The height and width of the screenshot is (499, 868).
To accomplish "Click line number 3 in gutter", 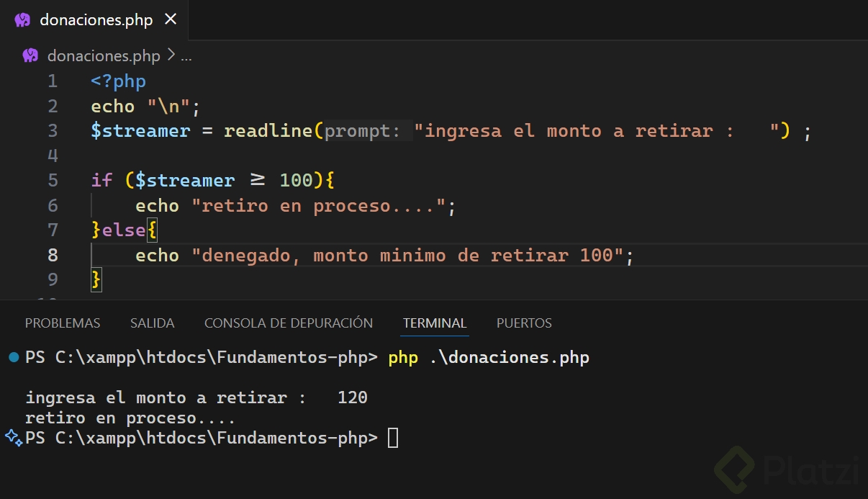I will (x=53, y=131).
